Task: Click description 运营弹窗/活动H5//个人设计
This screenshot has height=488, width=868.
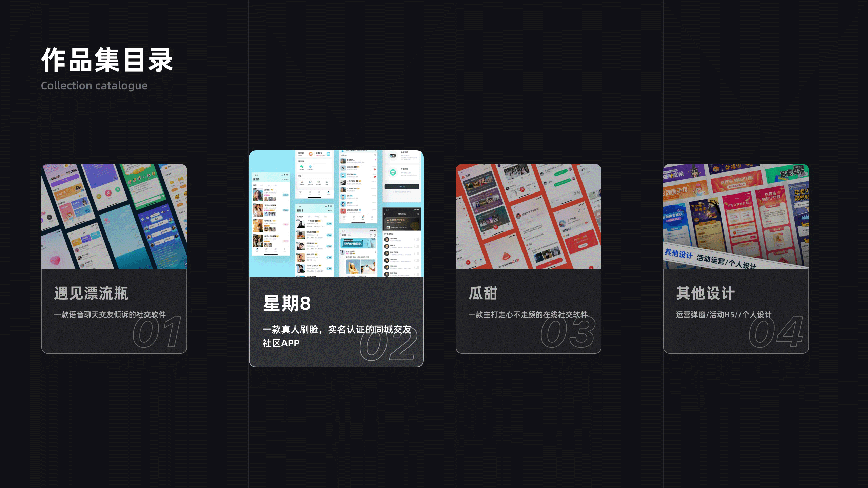Action: (x=724, y=315)
